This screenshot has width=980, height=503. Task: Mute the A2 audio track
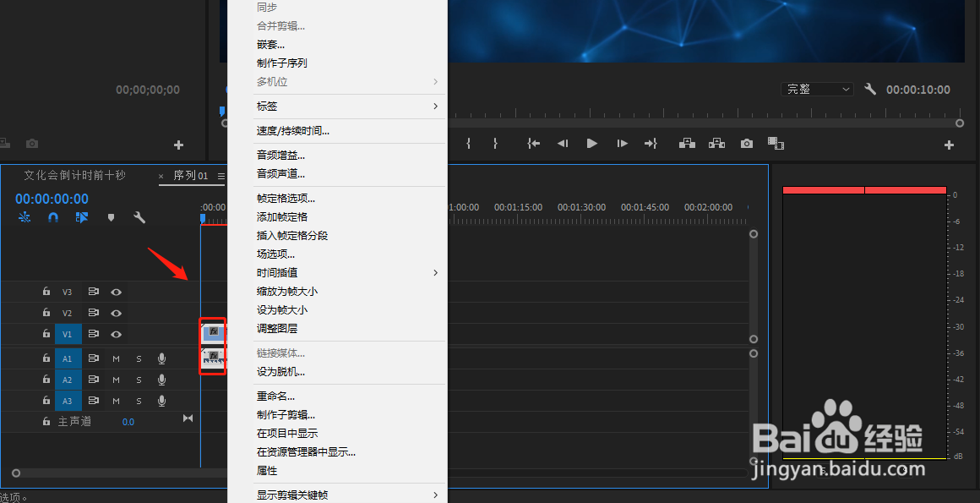coord(116,379)
